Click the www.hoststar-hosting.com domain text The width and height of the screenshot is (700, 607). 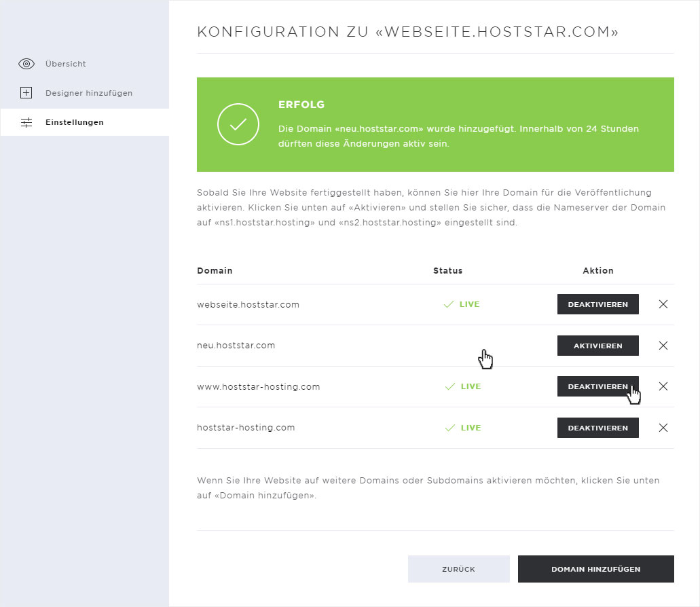click(x=259, y=386)
